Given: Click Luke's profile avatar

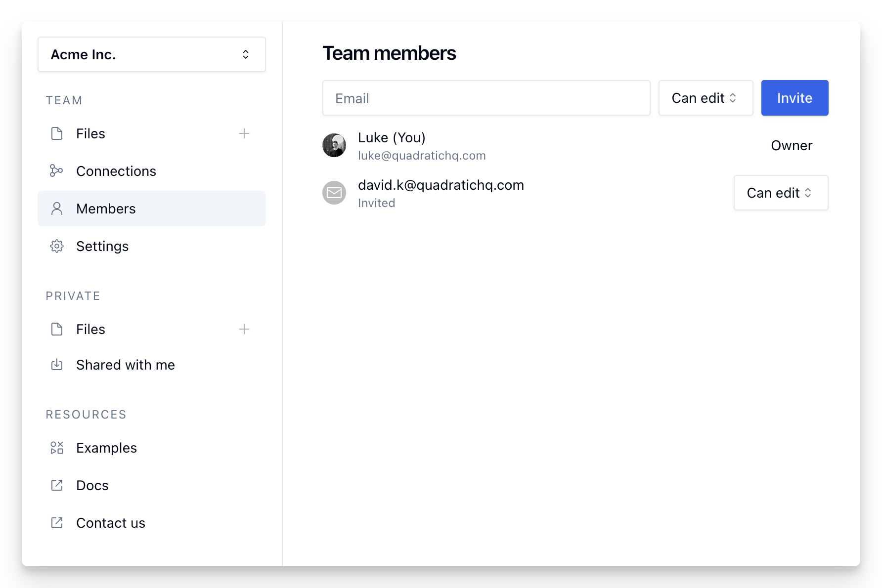Looking at the screenshot, I should [334, 145].
